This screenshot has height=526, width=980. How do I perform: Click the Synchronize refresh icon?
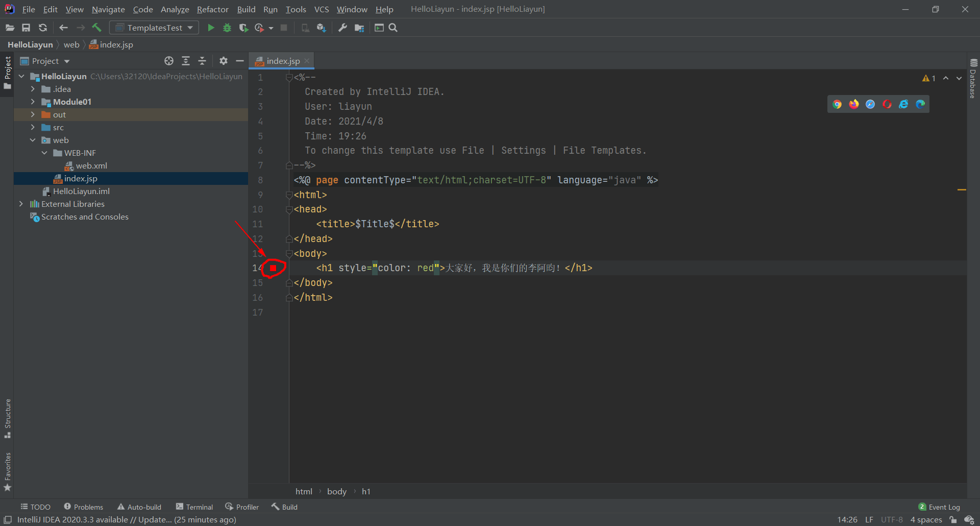click(x=43, y=28)
